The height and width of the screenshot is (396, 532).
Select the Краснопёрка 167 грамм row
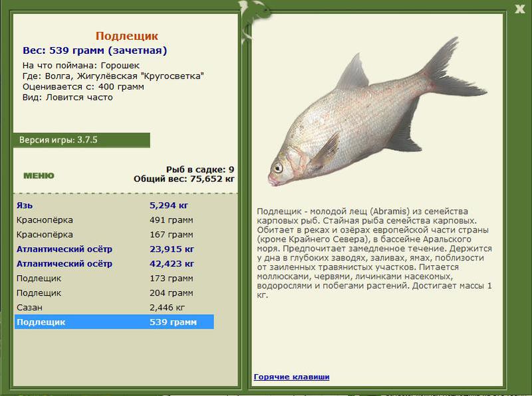coord(114,235)
